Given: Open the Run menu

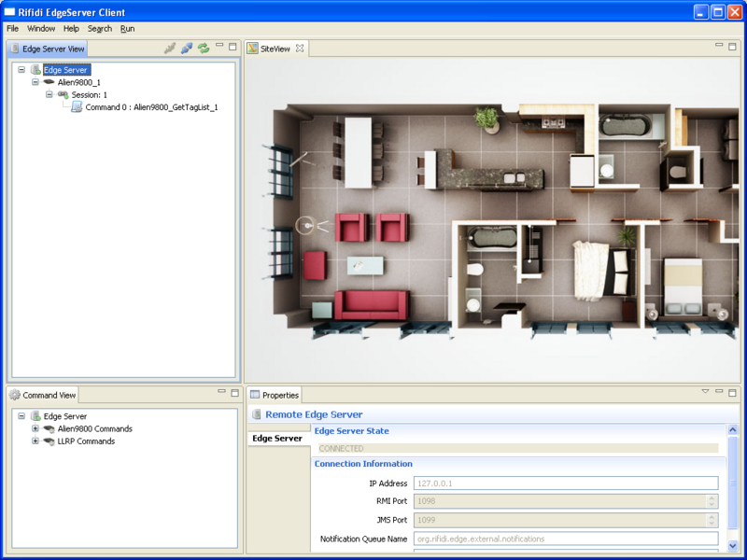Looking at the screenshot, I should [127, 29].
